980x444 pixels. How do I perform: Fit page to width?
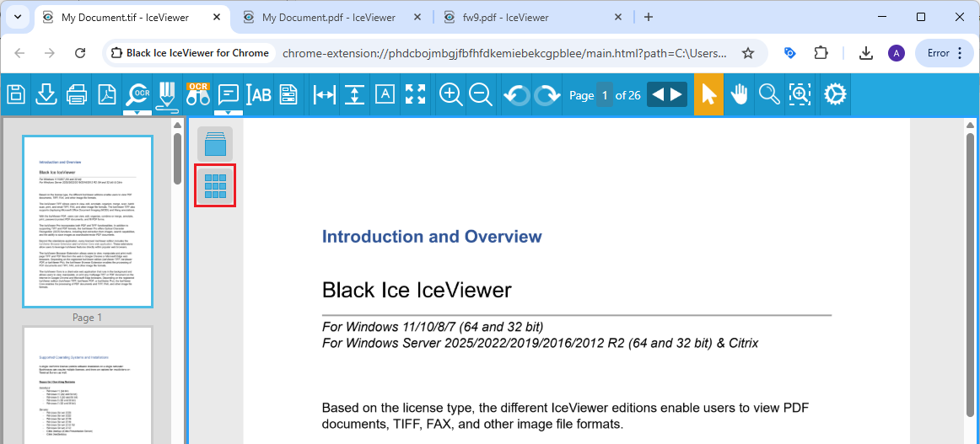pyautogui.click(x=325, y=95)
